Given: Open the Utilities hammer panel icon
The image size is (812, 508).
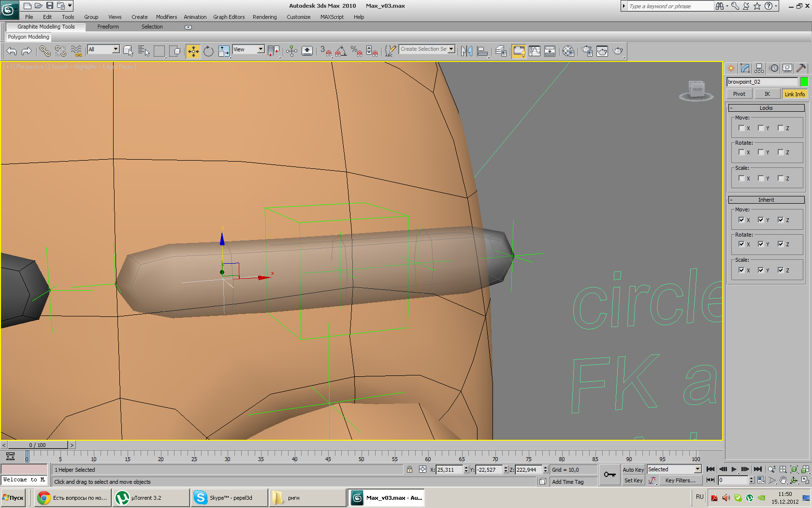Looking at the screenshot, I should pos(801,68).
